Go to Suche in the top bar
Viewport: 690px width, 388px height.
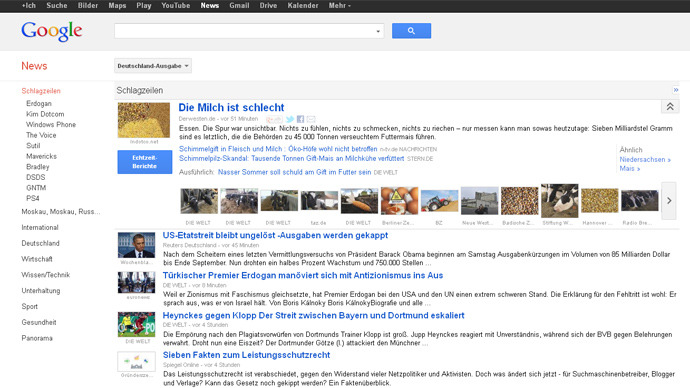pyautogui.click(x=57, y=6)
